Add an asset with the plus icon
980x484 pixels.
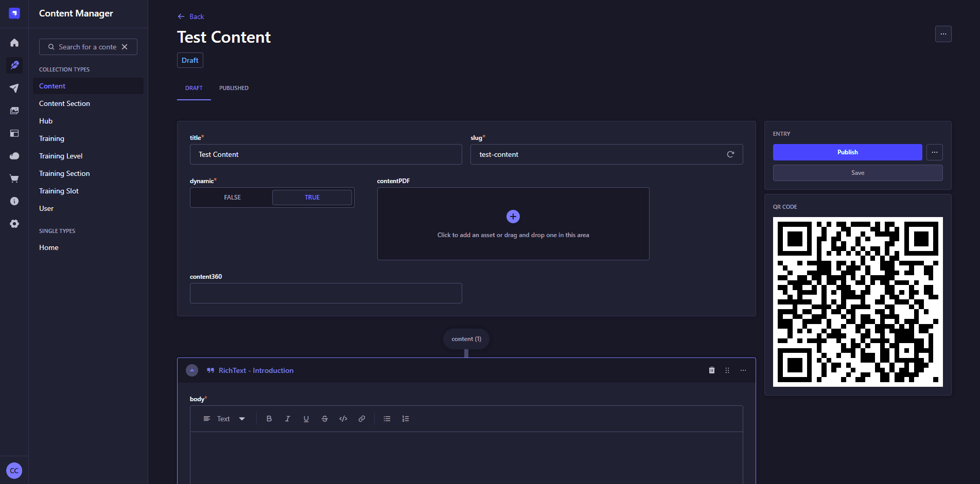513,217
